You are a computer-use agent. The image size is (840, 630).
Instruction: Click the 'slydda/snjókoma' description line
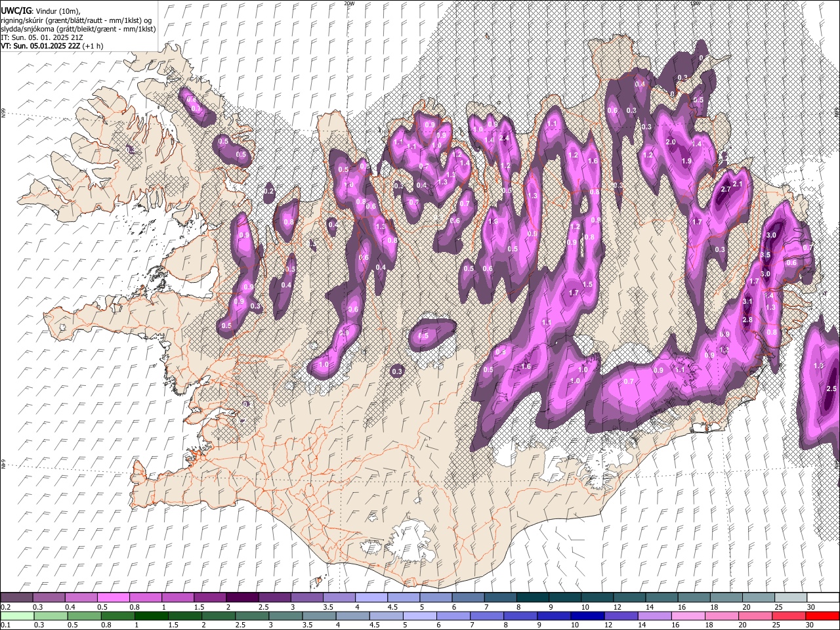pos(78,29)
